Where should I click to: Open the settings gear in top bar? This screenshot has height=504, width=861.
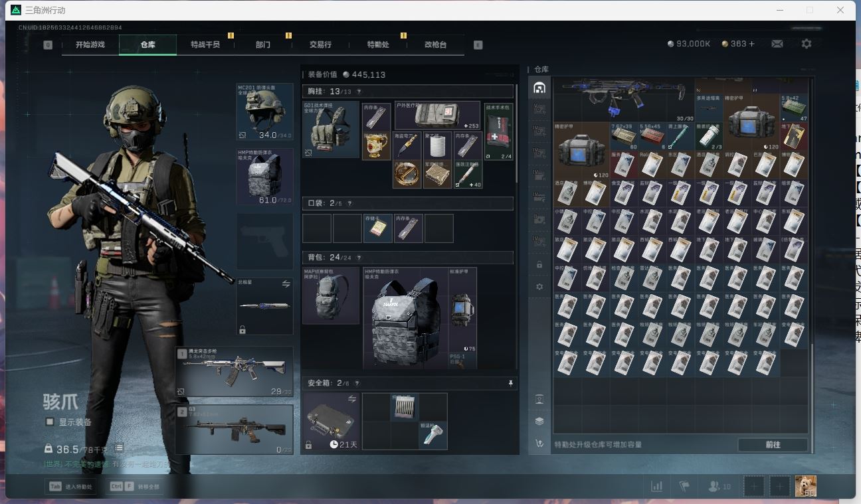806,44
